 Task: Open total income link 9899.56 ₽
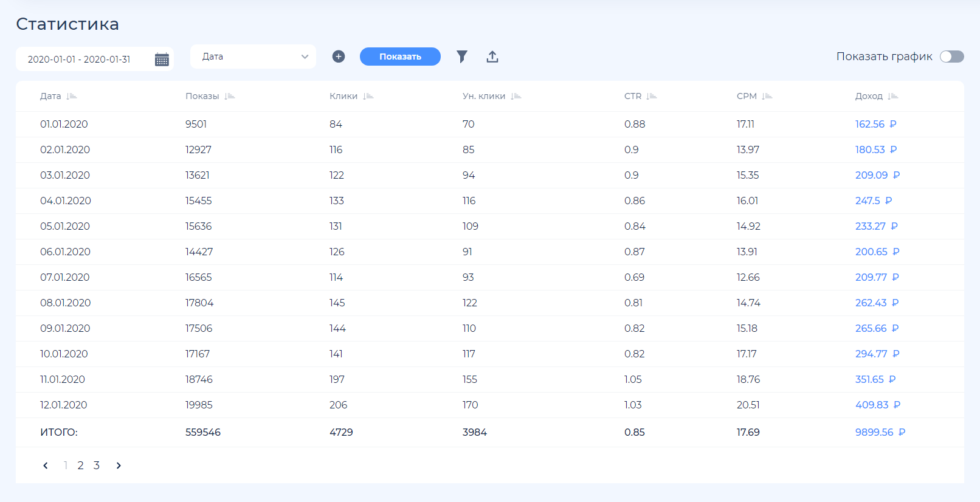880,432
